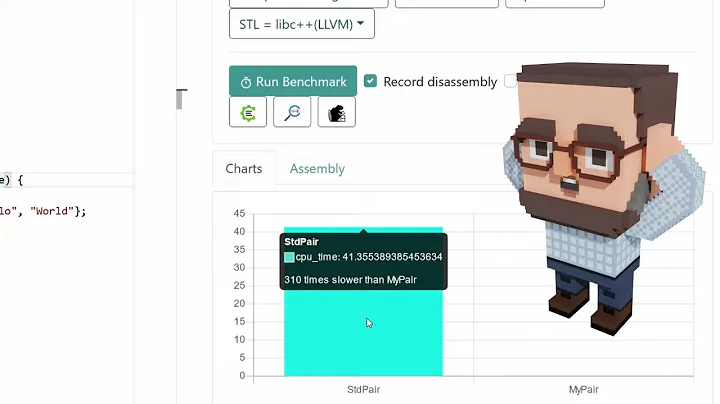720x404 pixels.
Task: Open Compiler Explorer with the green gear icon
Action: 248,112
